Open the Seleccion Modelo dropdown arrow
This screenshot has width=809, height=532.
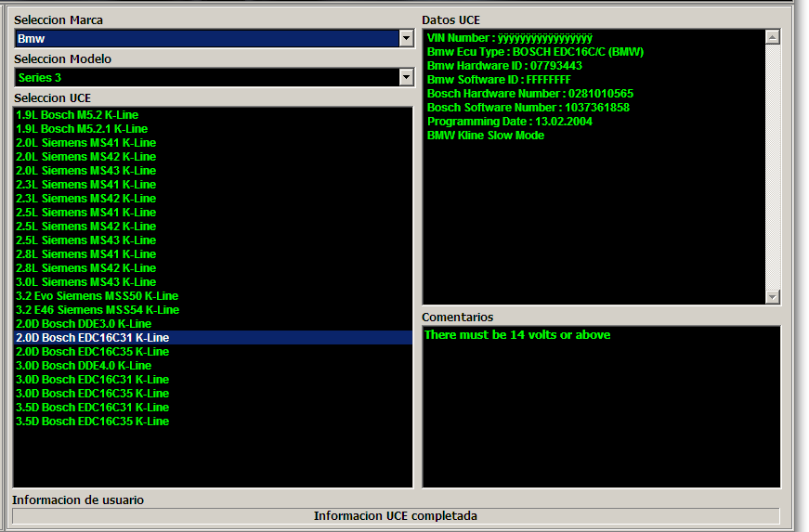tap(406, 78)
